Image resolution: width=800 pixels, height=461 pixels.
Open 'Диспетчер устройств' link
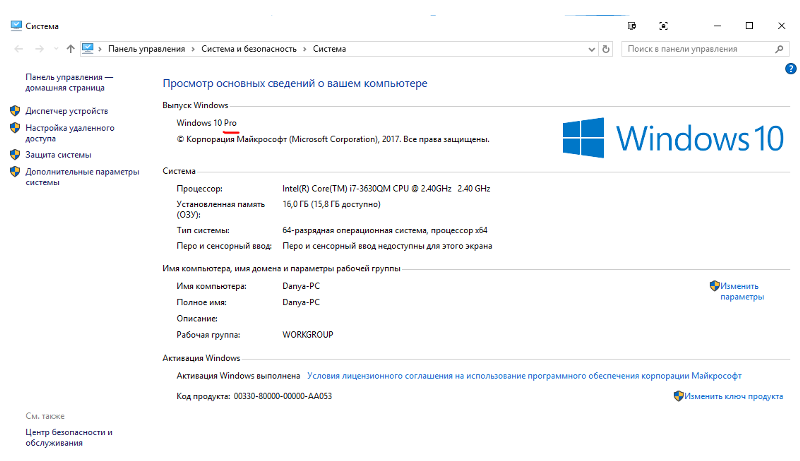(x=67, y=111)
